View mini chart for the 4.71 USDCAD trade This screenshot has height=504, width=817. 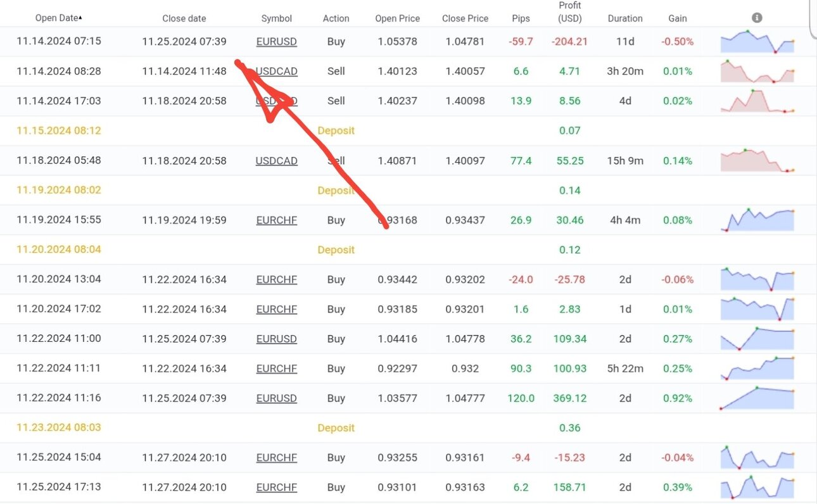tap(757, 72)
